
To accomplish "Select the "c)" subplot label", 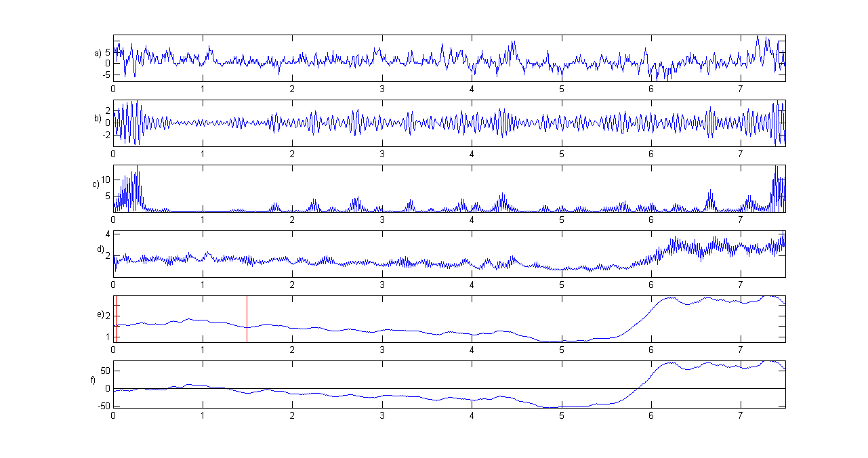I will click(x=96, y=184).
